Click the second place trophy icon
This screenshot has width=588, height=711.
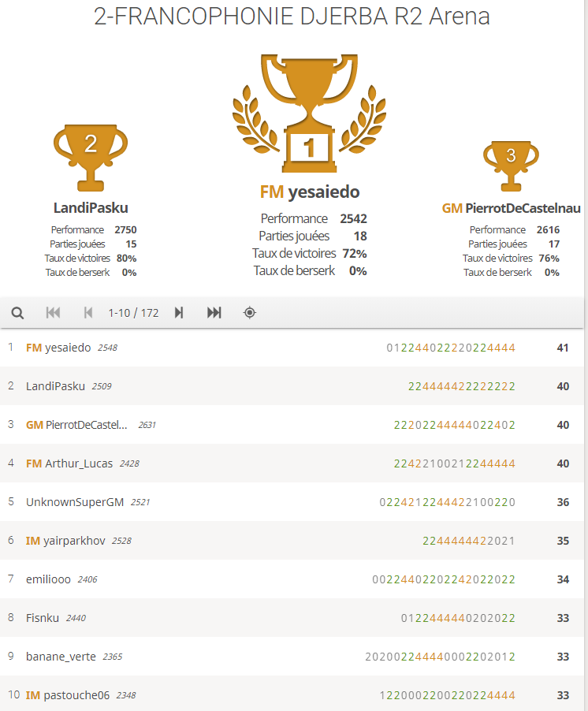(x=91, y=158)
